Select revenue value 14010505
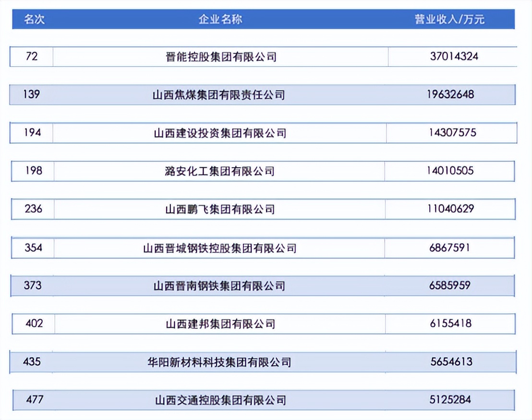Image resolution: width=532 pixels, height=420 pixels. pyautogui.click(x=450, y=171)
